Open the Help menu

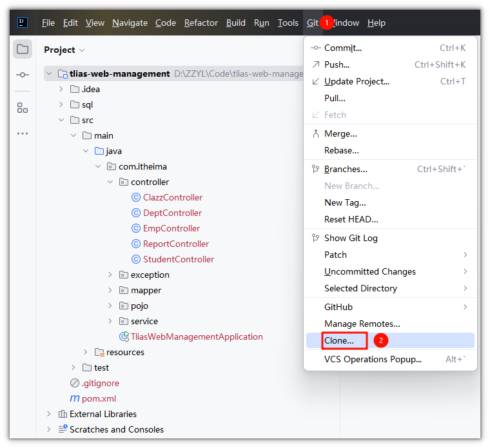click(x=377, y=23)
